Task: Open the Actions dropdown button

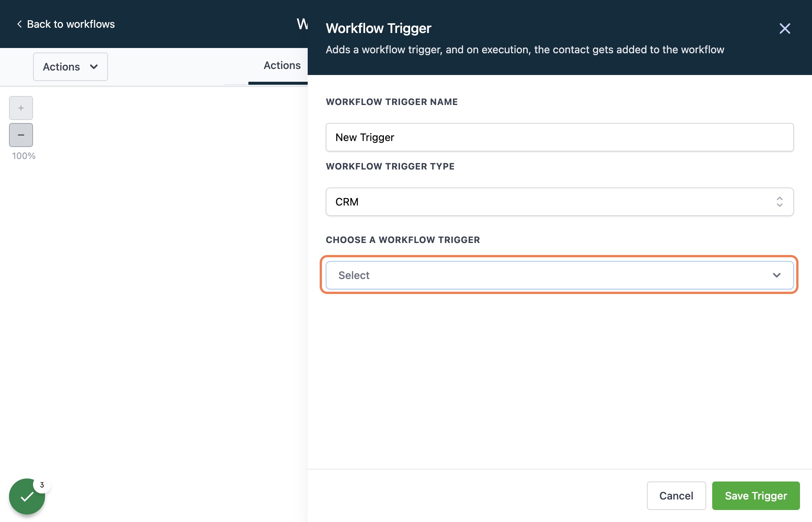Action: (x=71, y=67)
